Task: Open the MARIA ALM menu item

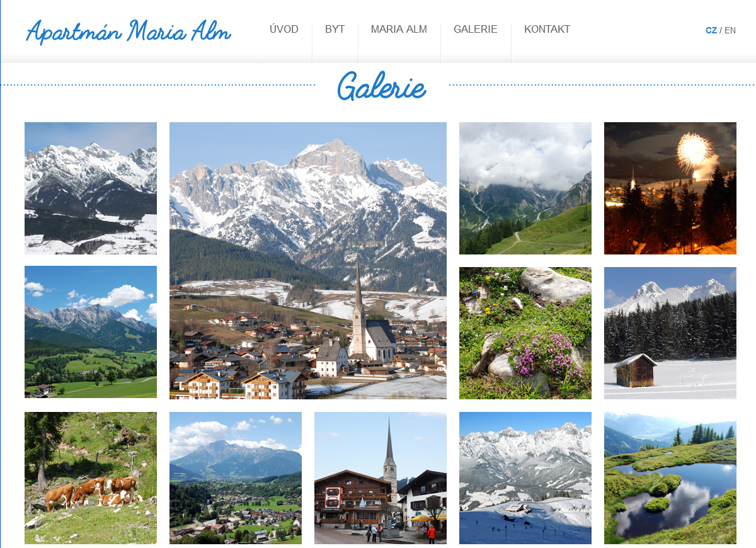Action: (399, 30)
